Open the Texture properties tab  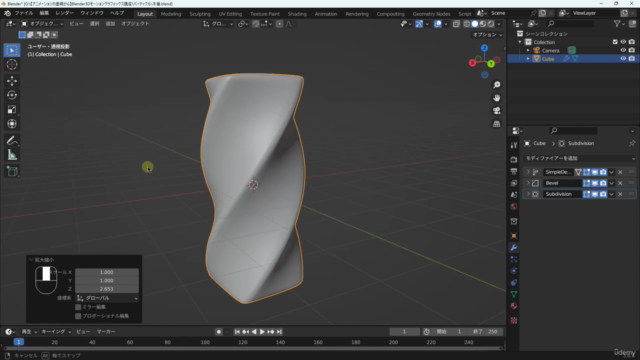514,320
